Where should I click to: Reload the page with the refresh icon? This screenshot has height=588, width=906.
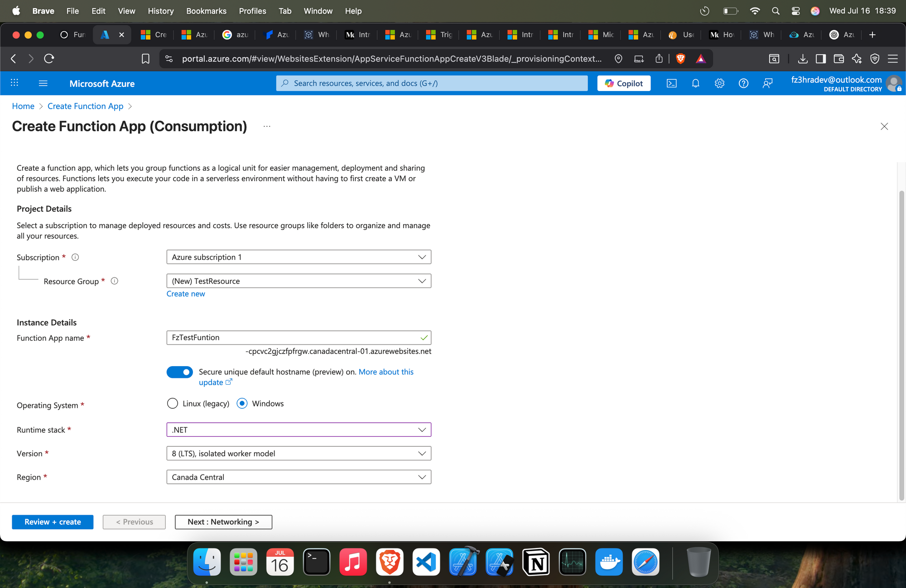click(x=49, y=58)
